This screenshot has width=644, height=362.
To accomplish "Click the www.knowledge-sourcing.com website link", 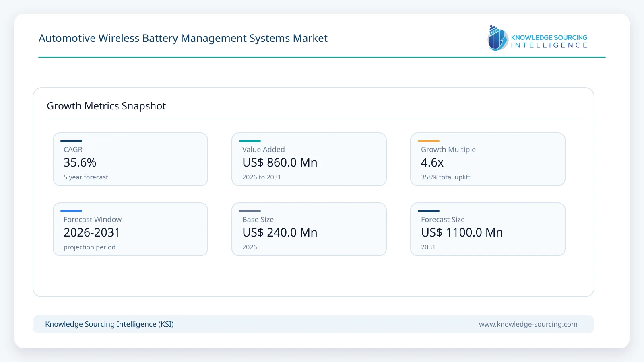I will [x=528, y=324].
